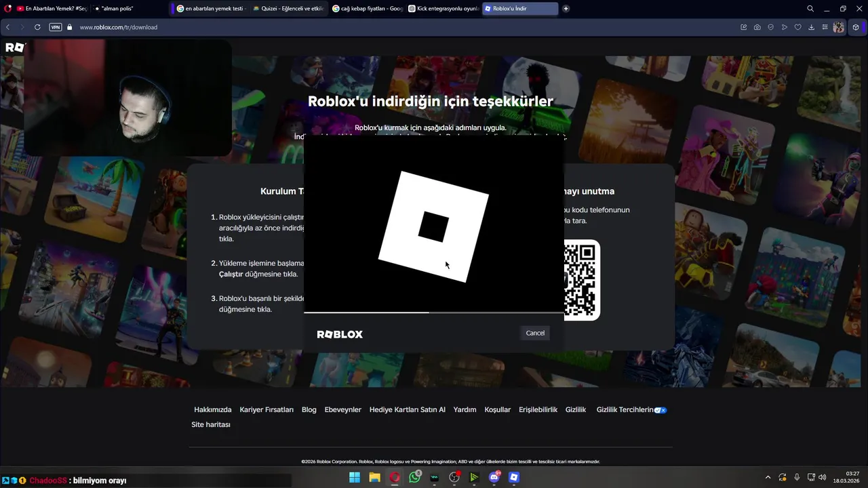The height and width of the screenshot is (488, 868).
Task: Open Opera browser from the taskbar
Action: pos(395,477)
